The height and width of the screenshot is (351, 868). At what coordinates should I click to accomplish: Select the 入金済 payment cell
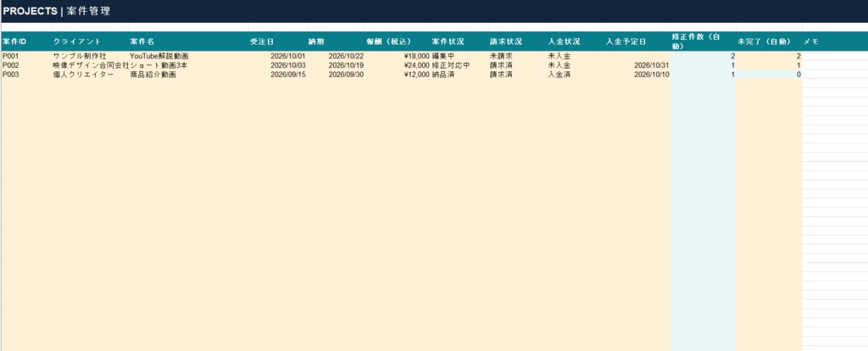pyautogui.click(x=576, y=75)
